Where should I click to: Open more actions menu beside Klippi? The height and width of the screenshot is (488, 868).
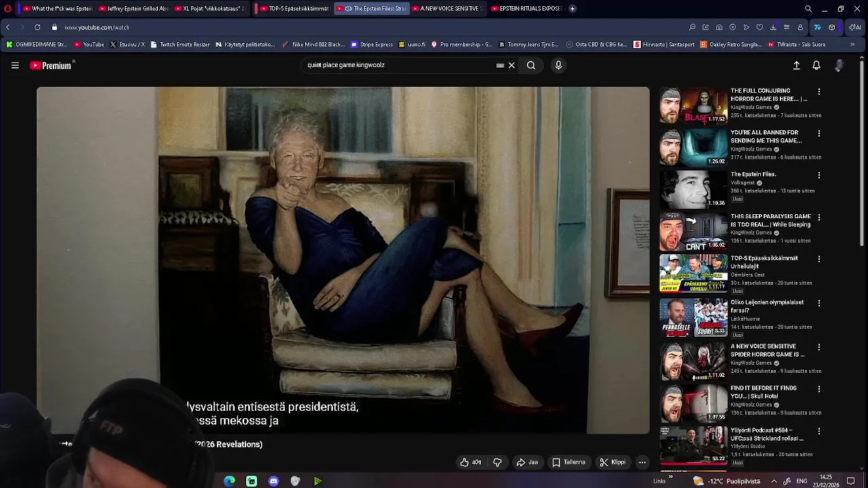pos(642,462)
